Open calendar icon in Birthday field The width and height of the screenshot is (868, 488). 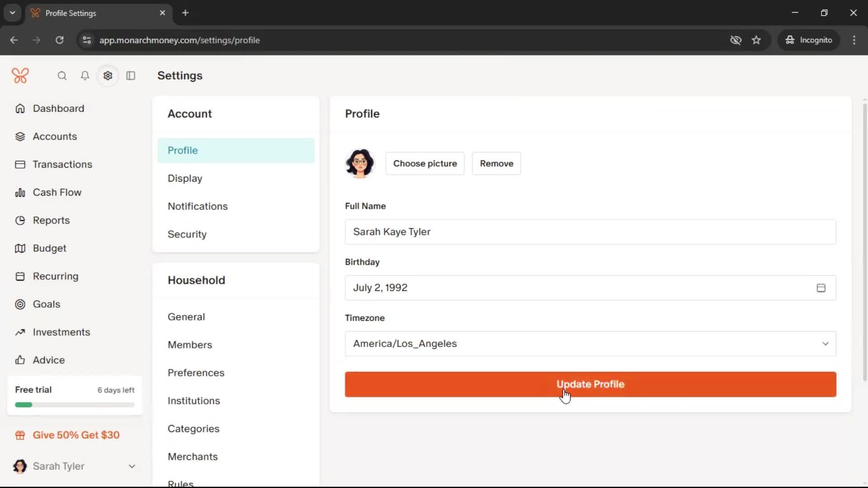click(821, 288)
